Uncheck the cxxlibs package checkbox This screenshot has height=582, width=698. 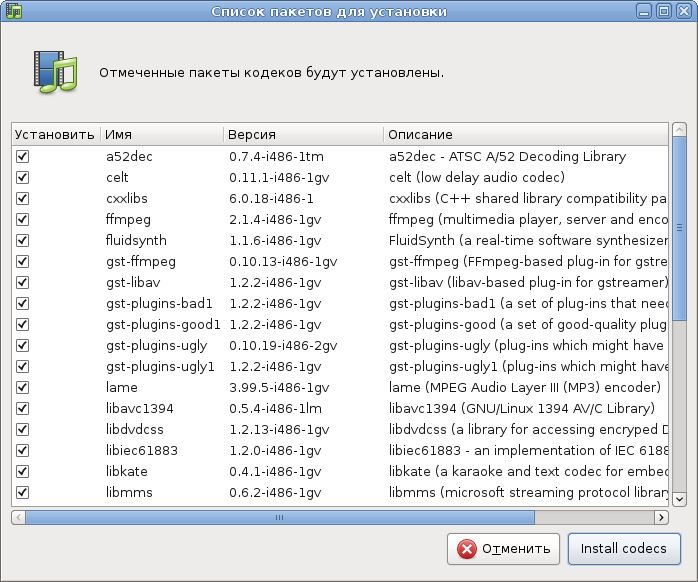tap(22, 198)
